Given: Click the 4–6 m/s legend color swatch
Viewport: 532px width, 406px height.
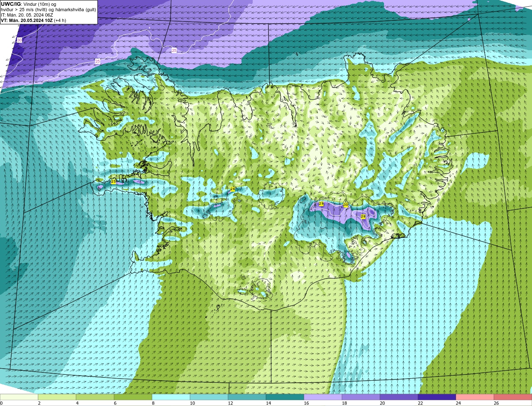Looking at the screenshot, I should (95, 397).
